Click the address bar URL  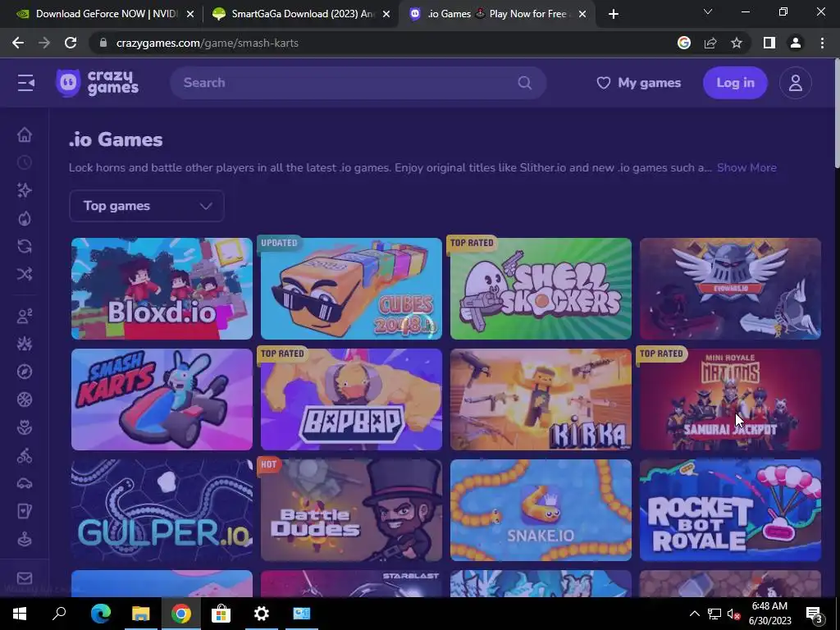(208, 43)
